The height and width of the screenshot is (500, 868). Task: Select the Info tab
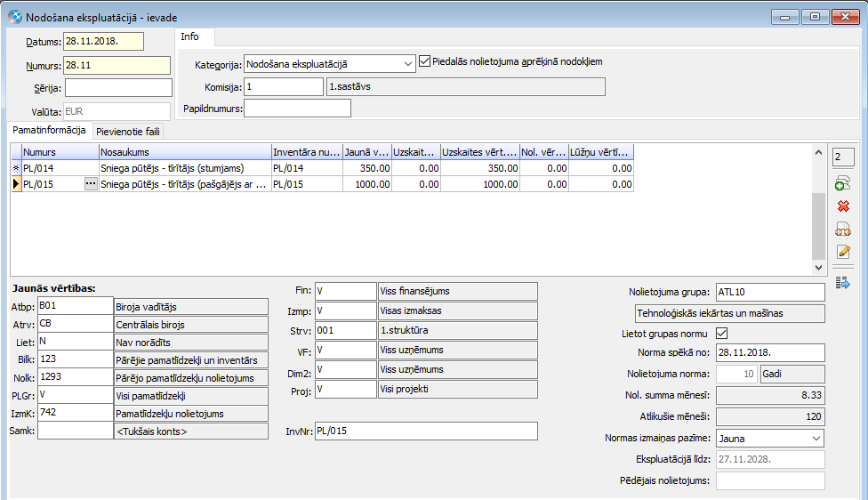tap(190, 36)
